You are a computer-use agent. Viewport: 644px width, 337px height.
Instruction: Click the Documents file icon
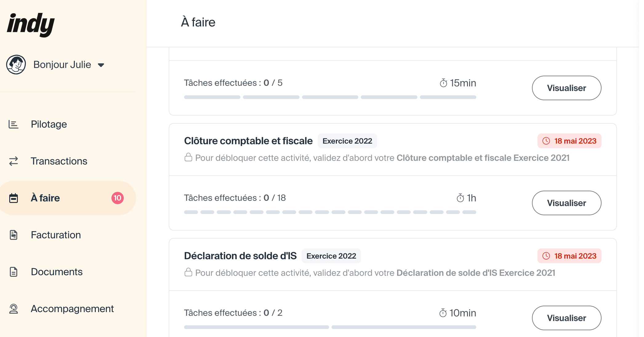[x=14, y=272]
